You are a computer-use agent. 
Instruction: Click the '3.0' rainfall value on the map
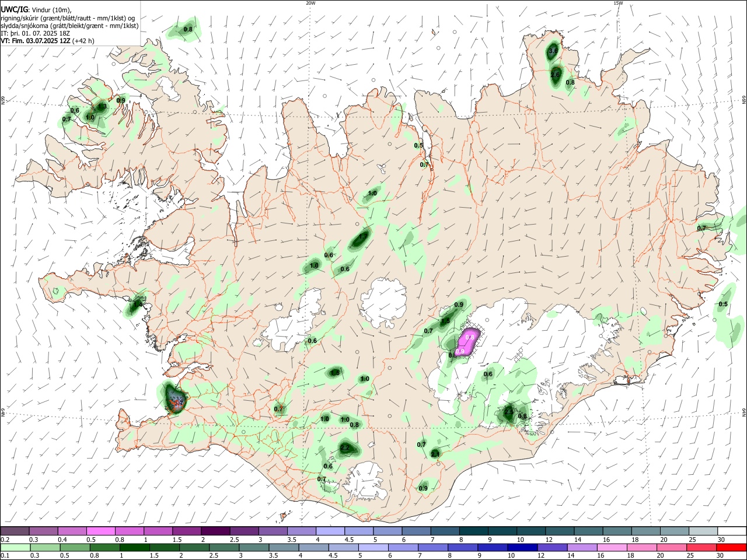click(x=553, y=52)
